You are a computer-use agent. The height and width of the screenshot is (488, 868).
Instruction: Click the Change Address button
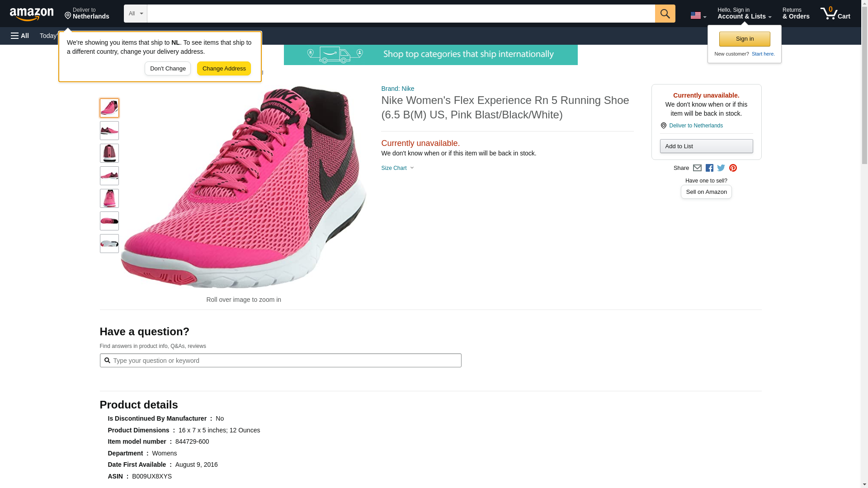[224, 69]
